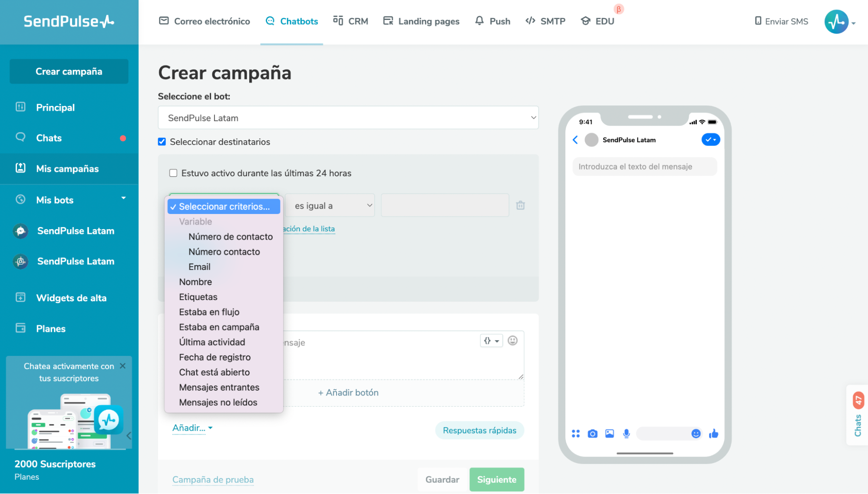Choose 'Chat está abierto' criterion
Screen dimensions: 868x494
(x=214, y=372)
